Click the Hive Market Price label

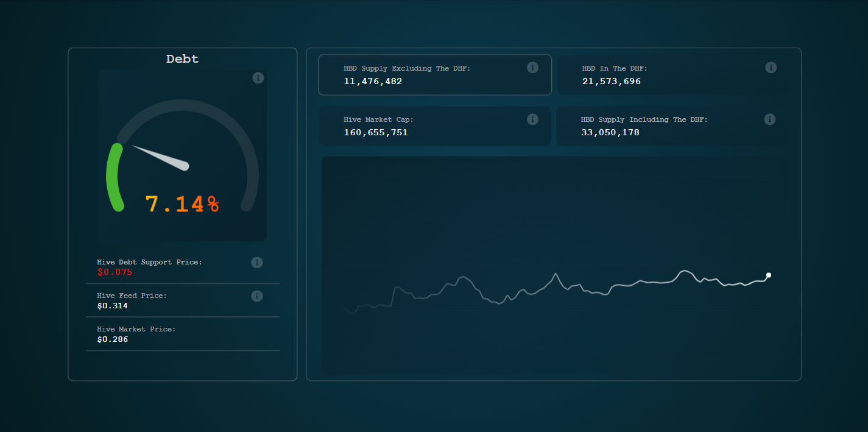tap(136, 329)
